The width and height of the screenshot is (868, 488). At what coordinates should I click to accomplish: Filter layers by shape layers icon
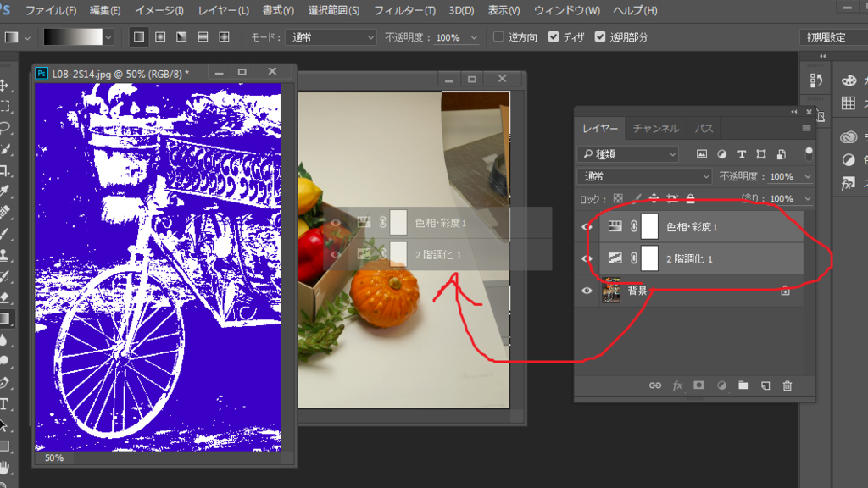tap(761, 154)
